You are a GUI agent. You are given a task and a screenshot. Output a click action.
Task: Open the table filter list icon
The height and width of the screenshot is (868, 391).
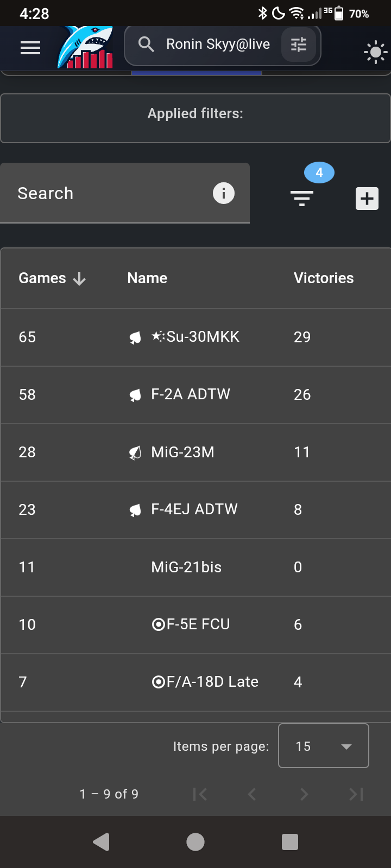click(x=302, y=199)
